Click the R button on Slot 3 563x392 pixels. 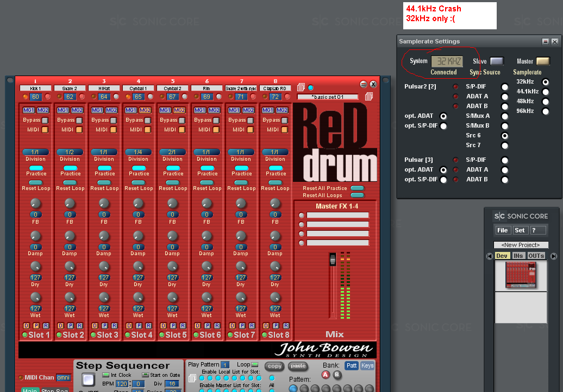coord(114,326)
